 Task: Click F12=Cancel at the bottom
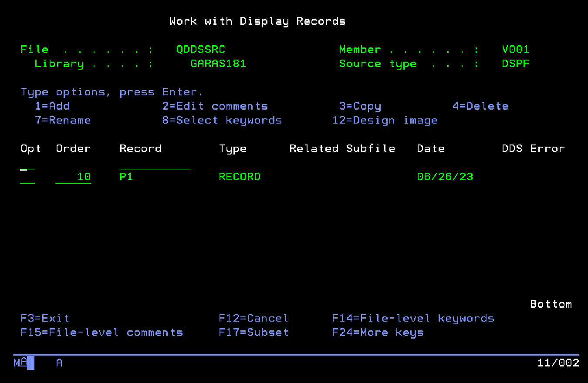click(253, 319)
